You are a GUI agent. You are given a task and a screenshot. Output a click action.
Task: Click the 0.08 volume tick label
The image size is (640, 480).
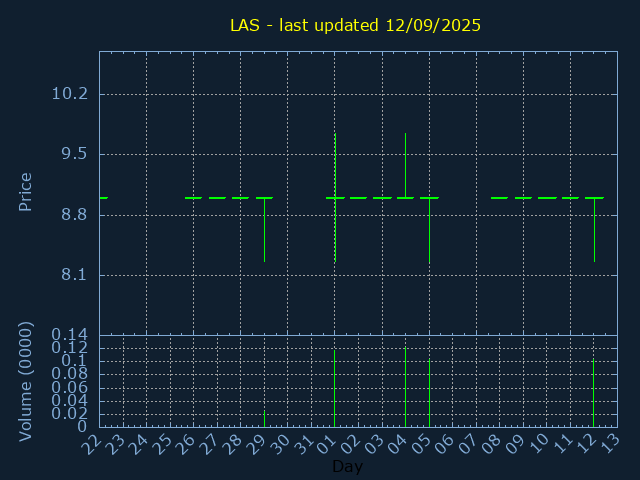69,373
